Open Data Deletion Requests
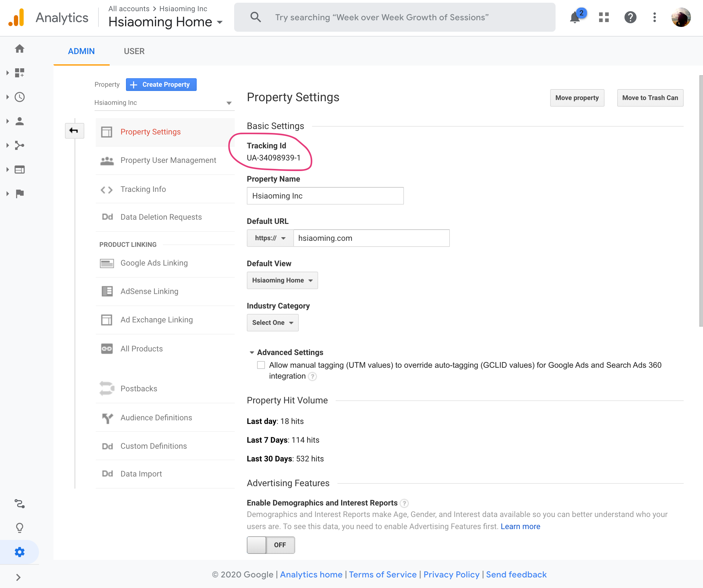This screenshot has height=588, width=703. 165,217
